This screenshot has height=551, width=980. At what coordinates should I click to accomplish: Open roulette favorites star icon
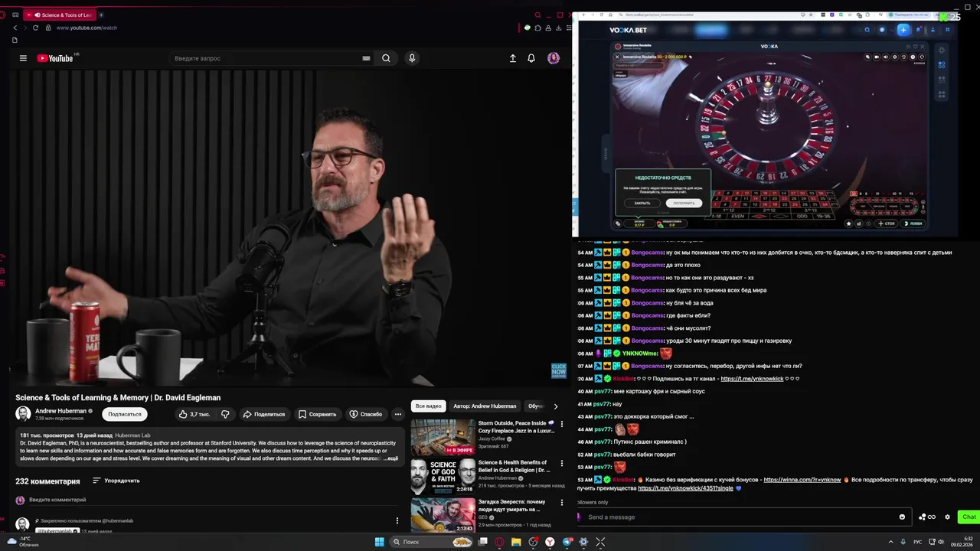coord(848,223)
